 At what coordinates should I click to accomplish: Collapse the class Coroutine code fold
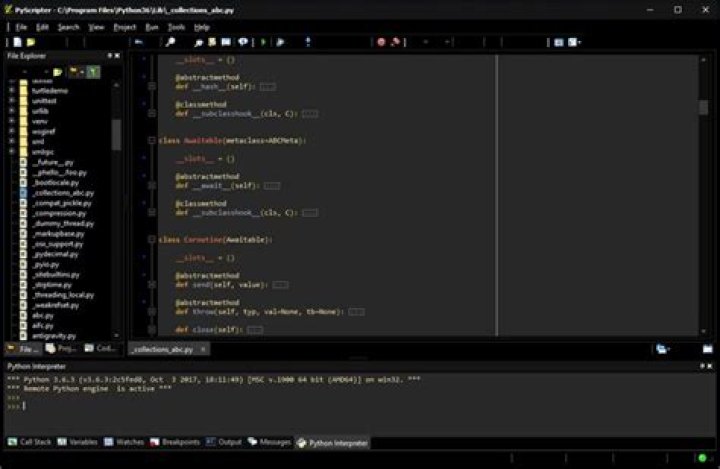152,239
